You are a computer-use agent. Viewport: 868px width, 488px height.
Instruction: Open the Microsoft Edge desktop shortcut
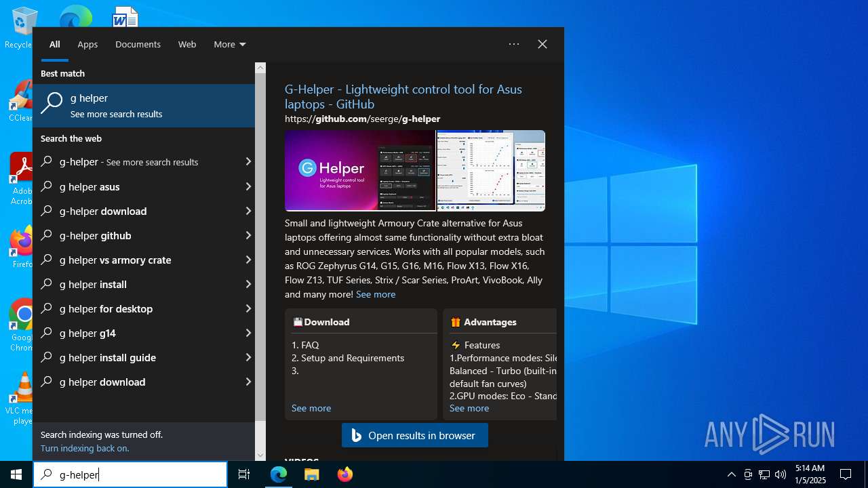[x=75, y=16]
